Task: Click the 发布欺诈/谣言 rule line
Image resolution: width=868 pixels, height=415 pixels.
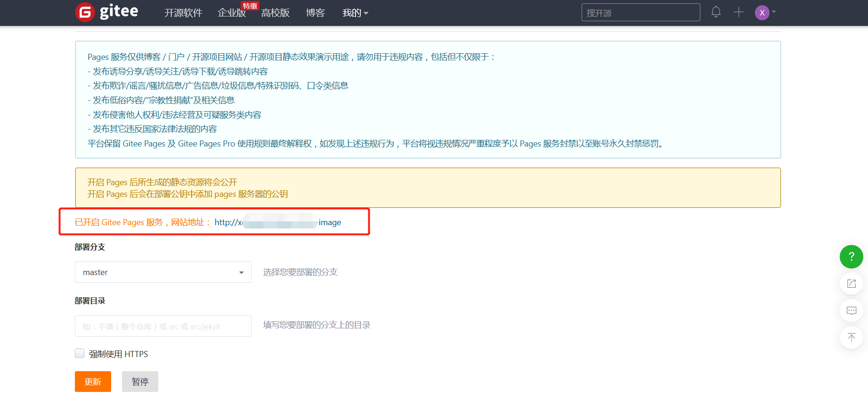Action: coord(218,86)
